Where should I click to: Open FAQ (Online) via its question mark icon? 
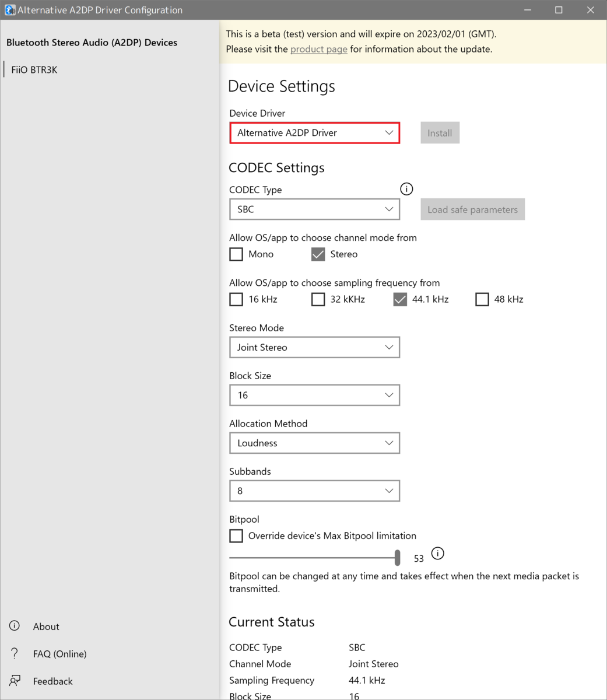14,653
